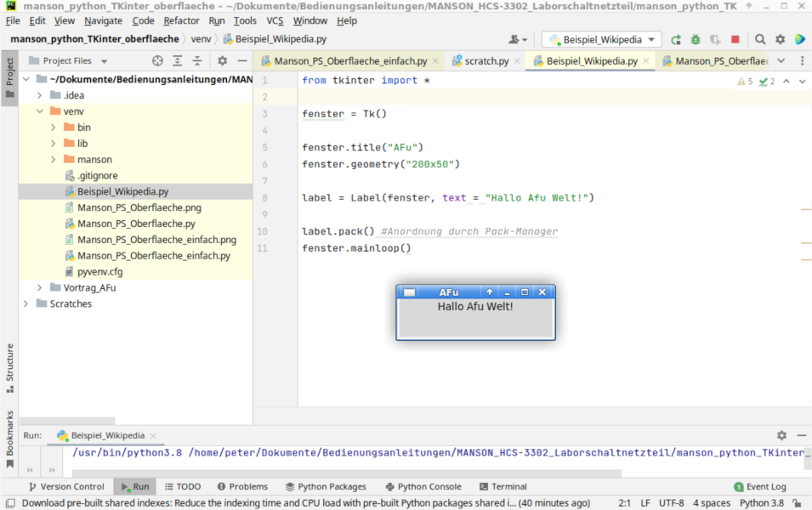The width and height of the screenshot is (812, 510).
Task: Toggle tool window quick access icon in status bar
Action: [x=10, y=502]
